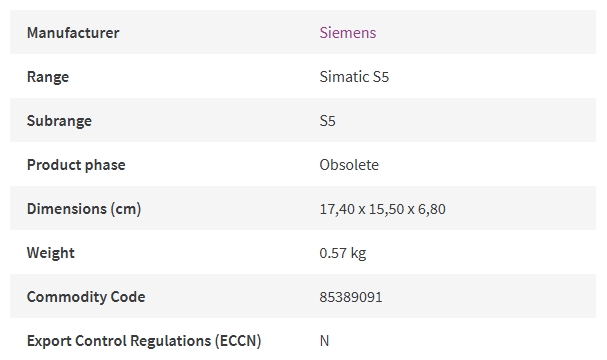
Task: Click the ECCN abbreviation in parentheses
Action: pyautogui.click(x=238, y=341)
